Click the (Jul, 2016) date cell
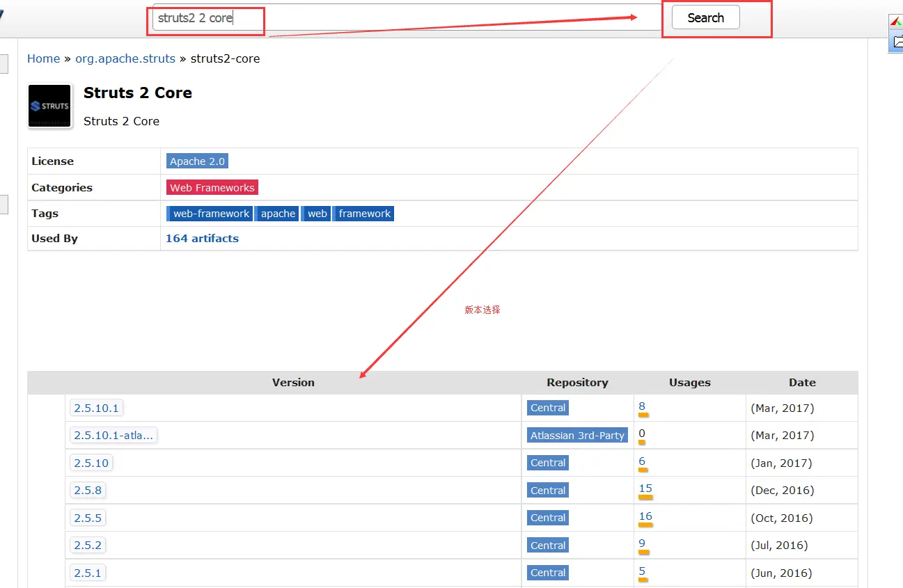903x588 pixels. pyautogui.click(x=779, y=545)
